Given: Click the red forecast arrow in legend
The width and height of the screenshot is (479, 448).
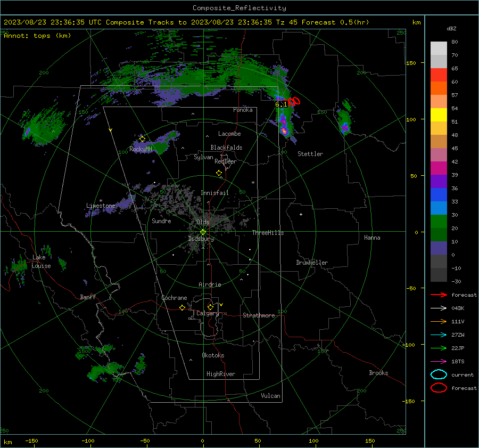Looking at the screenshot, I should click(439, 295).
